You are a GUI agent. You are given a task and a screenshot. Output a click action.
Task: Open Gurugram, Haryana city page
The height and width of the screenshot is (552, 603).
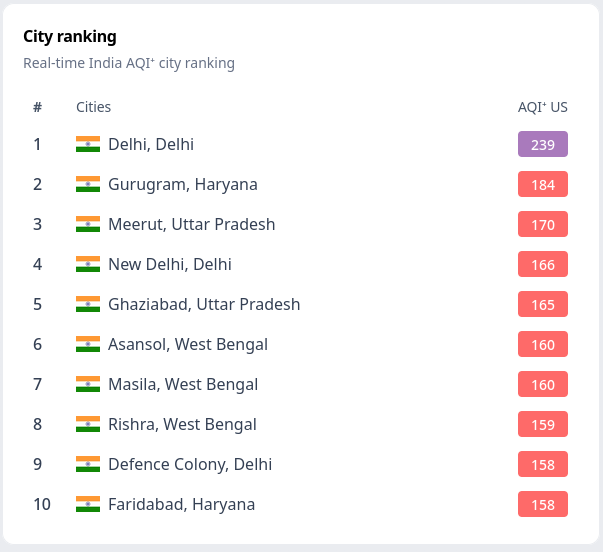[183, 185]
